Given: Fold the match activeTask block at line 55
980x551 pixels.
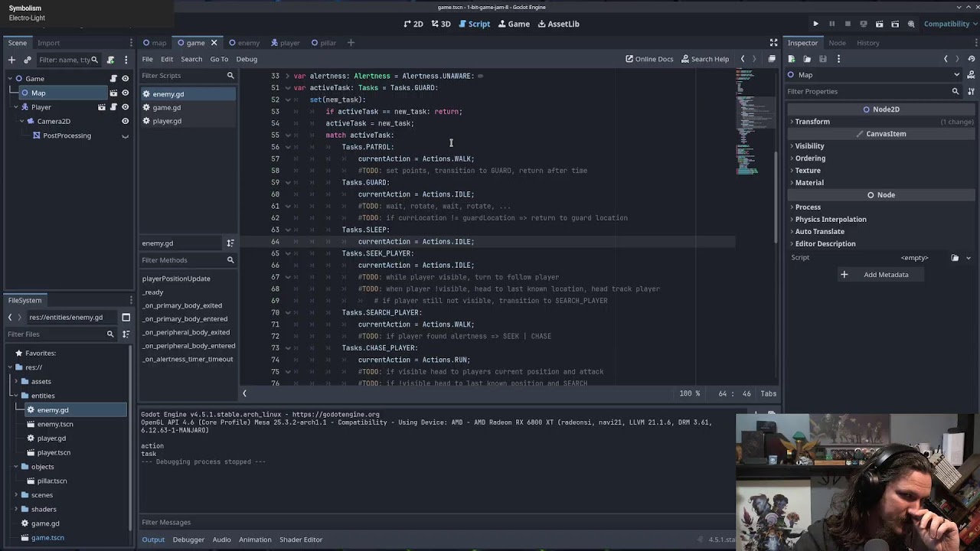Looking at the screenshot, I should (288, 135).
